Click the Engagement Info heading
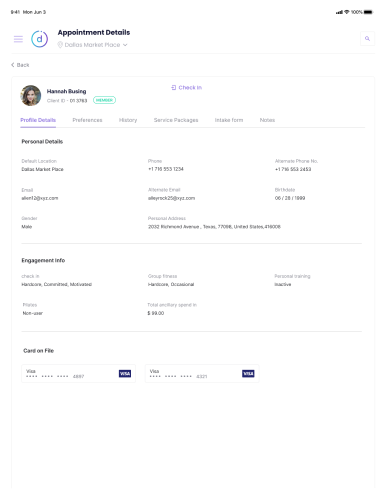This screenshot has width=386, height=490. (x=43, y=260)
